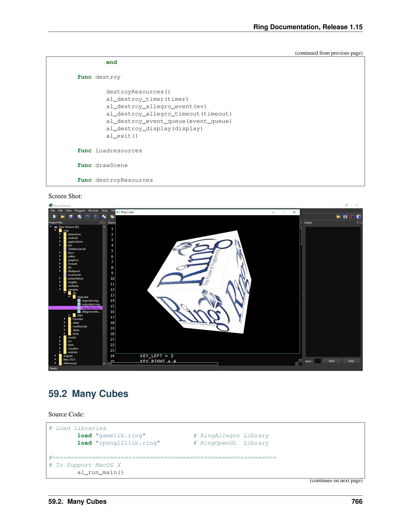Select ringcube2.ring in the file tree
The width and height of the screenshot is (411, 532).
(x=91, y=304)
